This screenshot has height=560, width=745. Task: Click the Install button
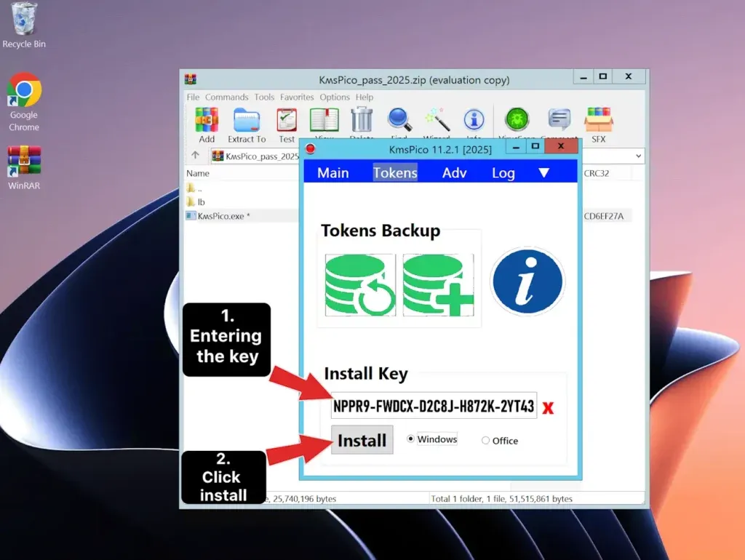point(362,440)
